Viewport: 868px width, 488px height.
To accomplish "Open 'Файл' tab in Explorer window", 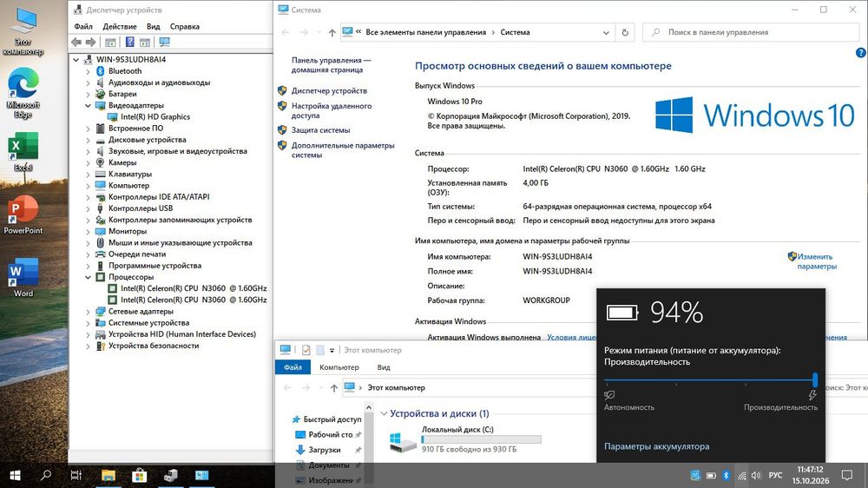I will click(x=293, y=367).
